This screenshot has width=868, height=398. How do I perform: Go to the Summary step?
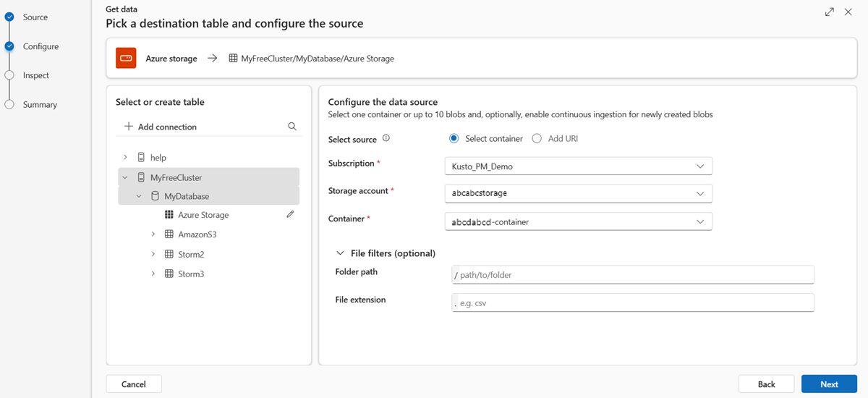click(40, 104)
